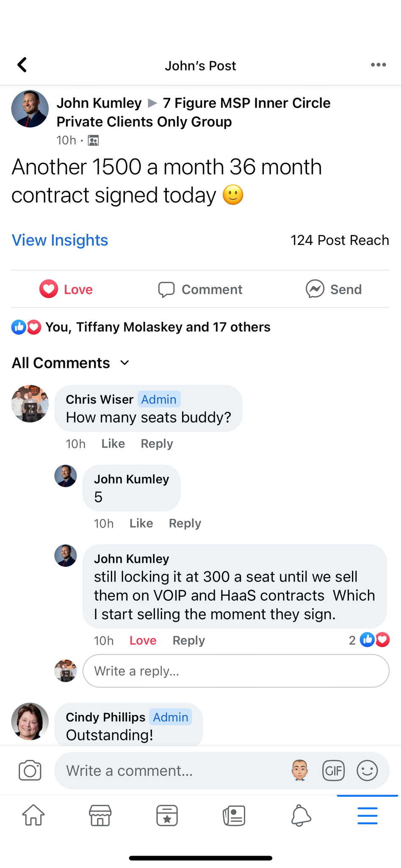This screenshot has height=868, width=401.
Task: Open the notifications bell tab
Action: pyautogui.click(x=301, y=815)
